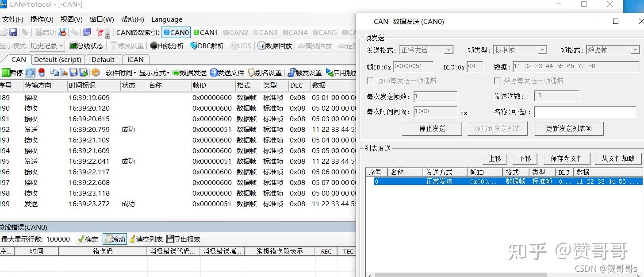Enable 数据每发送一帧递增 checkbox

[x=496, y=80]
